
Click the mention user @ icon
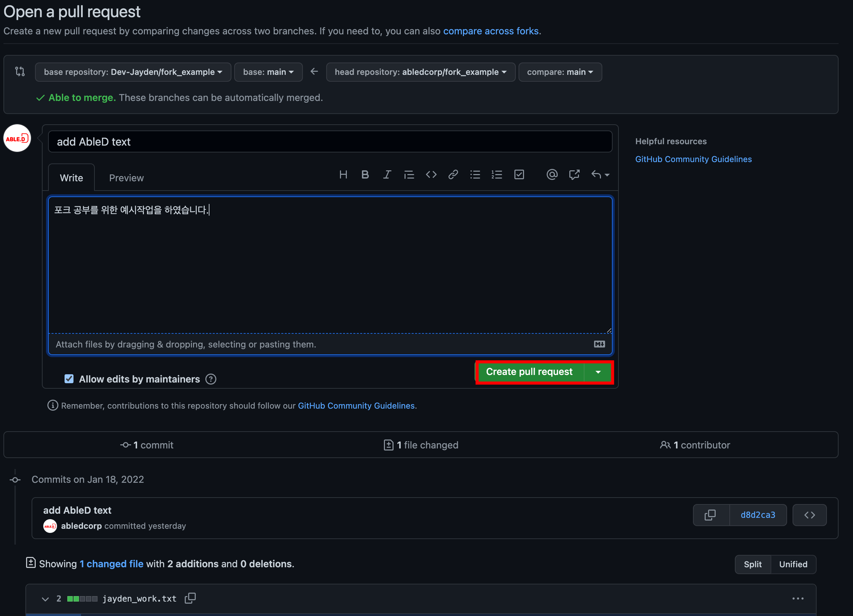point(552,175)
